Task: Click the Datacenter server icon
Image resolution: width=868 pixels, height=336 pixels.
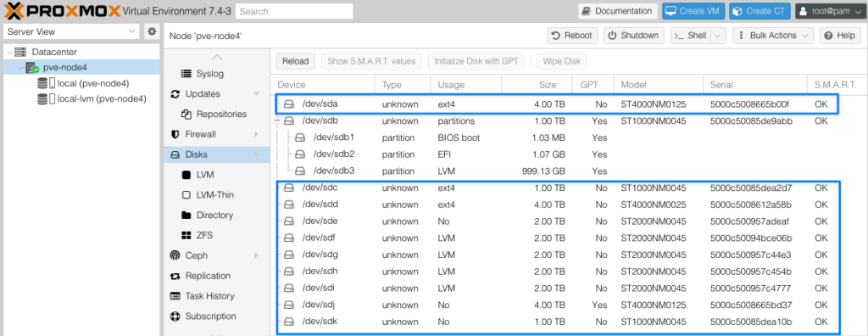Action: coord(20,52)
